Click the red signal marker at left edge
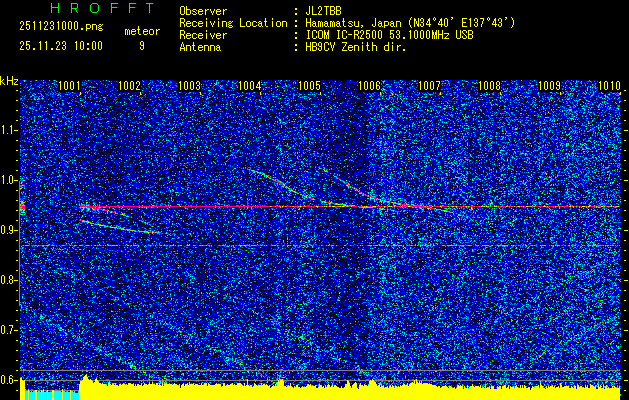 click(x=22, y=208)
